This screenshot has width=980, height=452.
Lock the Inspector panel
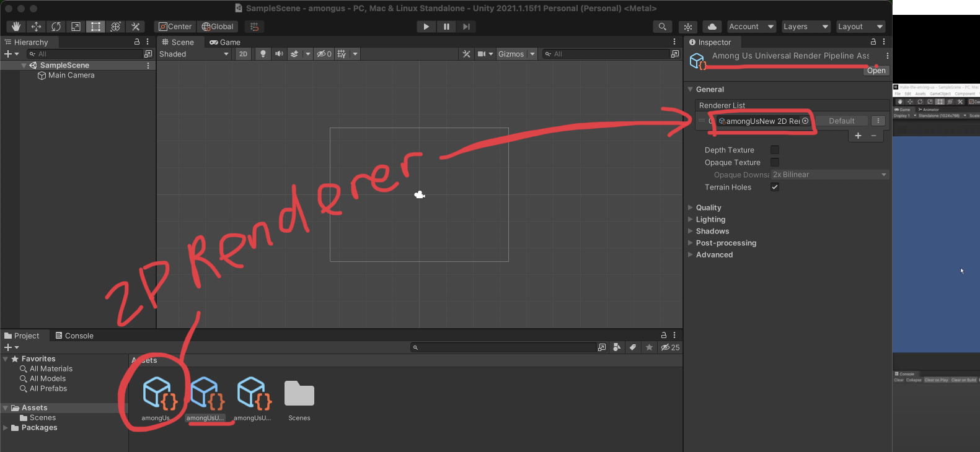point(873,41)
